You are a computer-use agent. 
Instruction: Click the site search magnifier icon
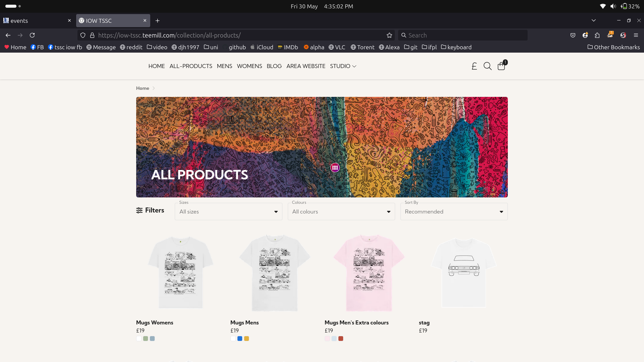(x=487, y=66)
